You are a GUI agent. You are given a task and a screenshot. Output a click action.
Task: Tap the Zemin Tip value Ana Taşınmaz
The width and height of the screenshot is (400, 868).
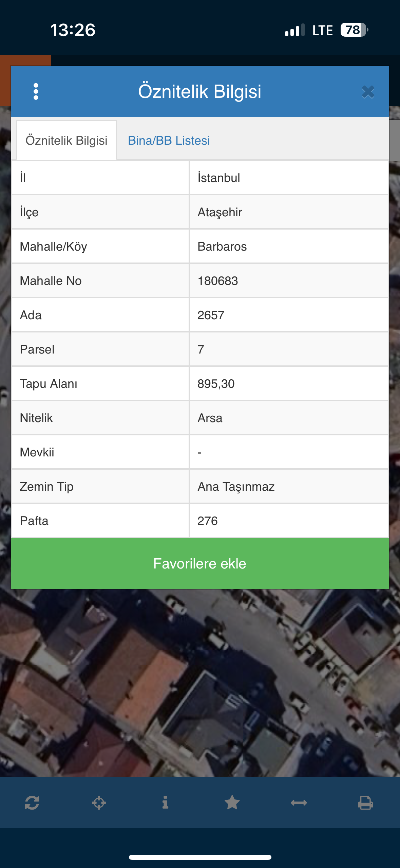236,487
